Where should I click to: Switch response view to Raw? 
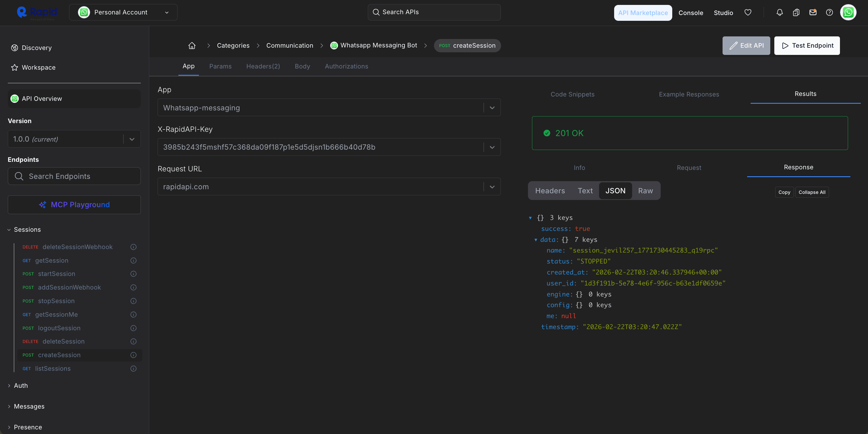645,191
